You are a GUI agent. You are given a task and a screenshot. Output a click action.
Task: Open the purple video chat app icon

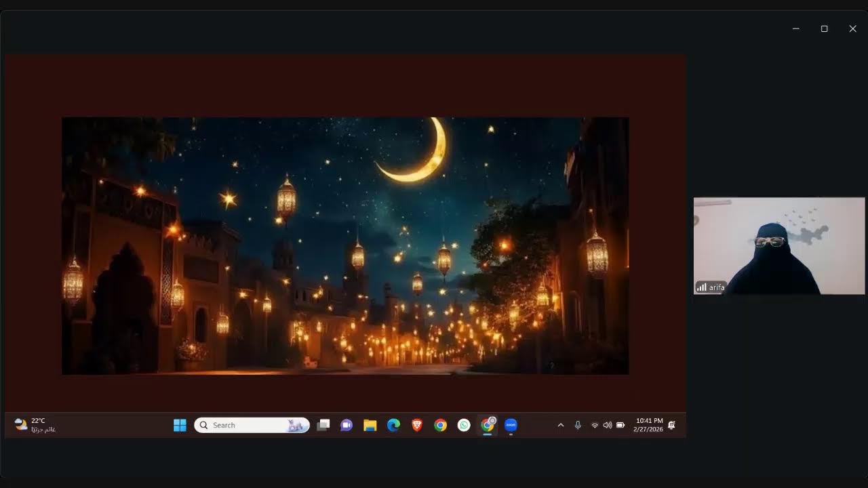pyautogui.click(x=347, y=425)
